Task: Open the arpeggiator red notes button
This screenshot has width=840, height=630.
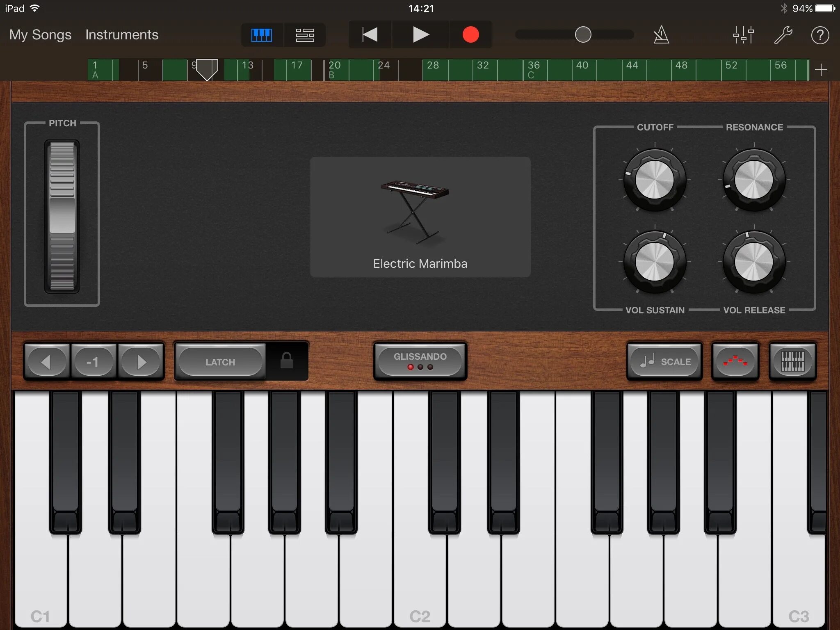Action: [x=735, y=361]
